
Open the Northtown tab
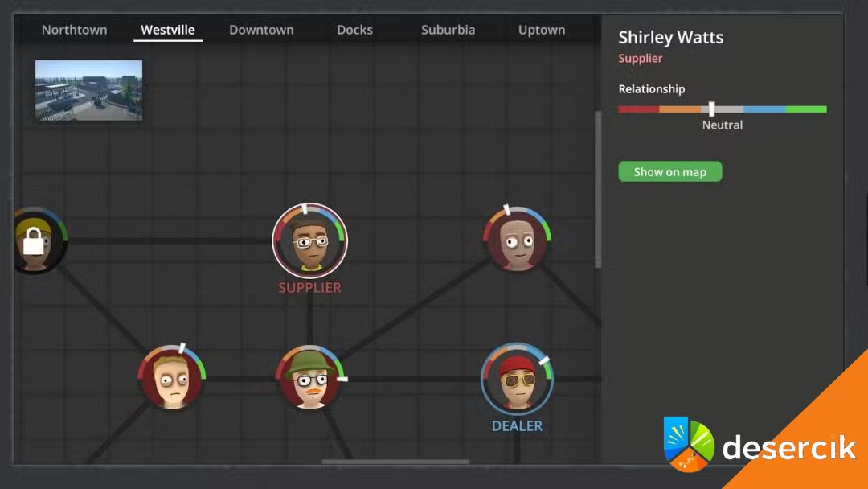pos(74,30)
